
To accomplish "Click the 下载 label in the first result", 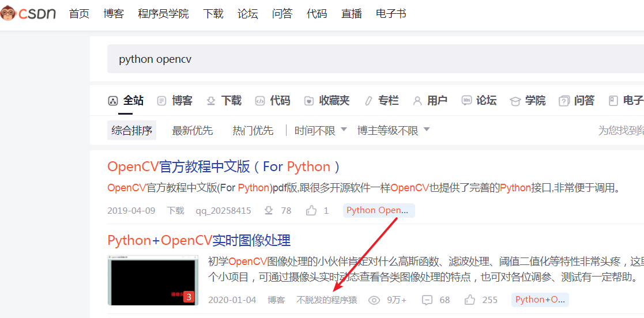I will 175,211.
